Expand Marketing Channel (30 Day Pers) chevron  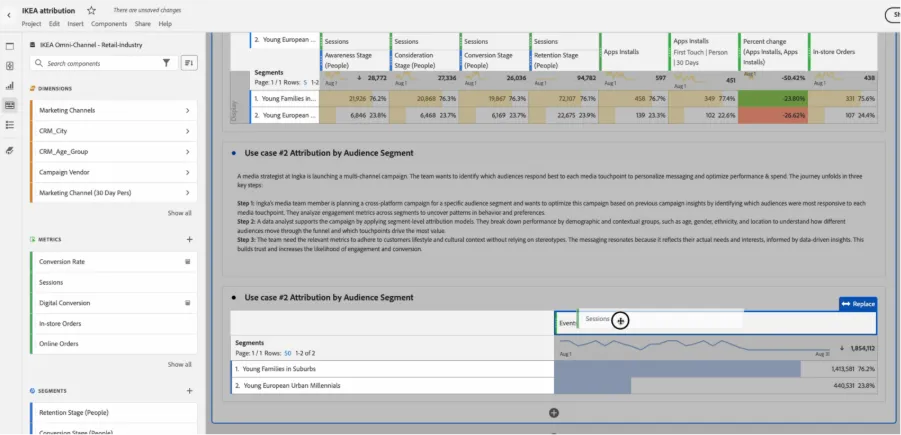(187, 193)
